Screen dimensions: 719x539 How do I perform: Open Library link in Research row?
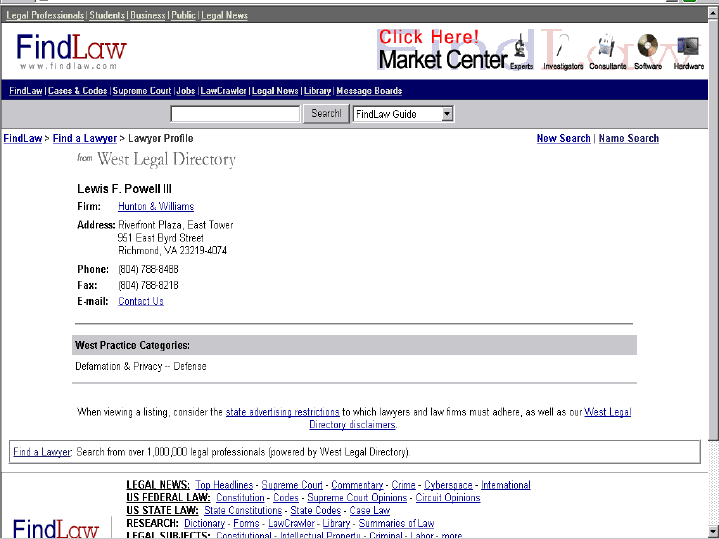pos(336,523)
